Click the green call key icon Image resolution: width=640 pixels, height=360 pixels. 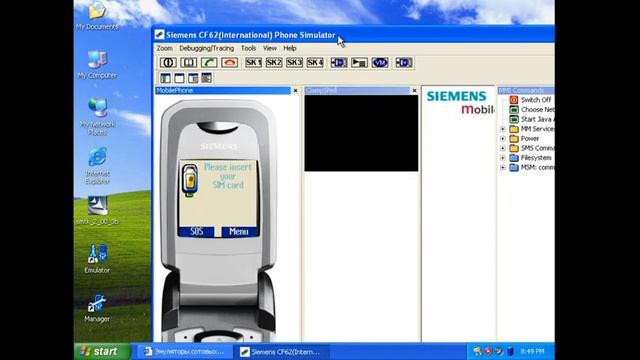209,62
